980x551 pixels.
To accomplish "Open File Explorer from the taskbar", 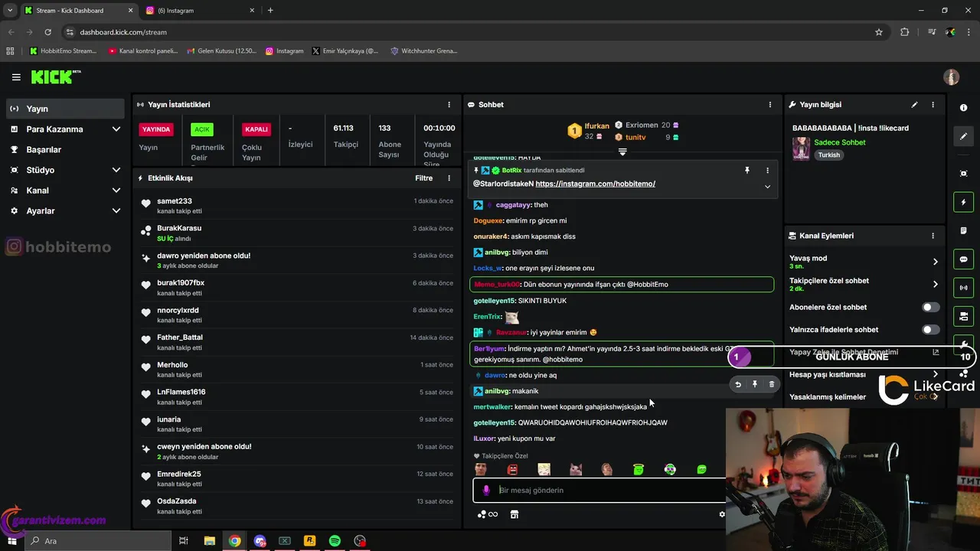I will point(209,541).
